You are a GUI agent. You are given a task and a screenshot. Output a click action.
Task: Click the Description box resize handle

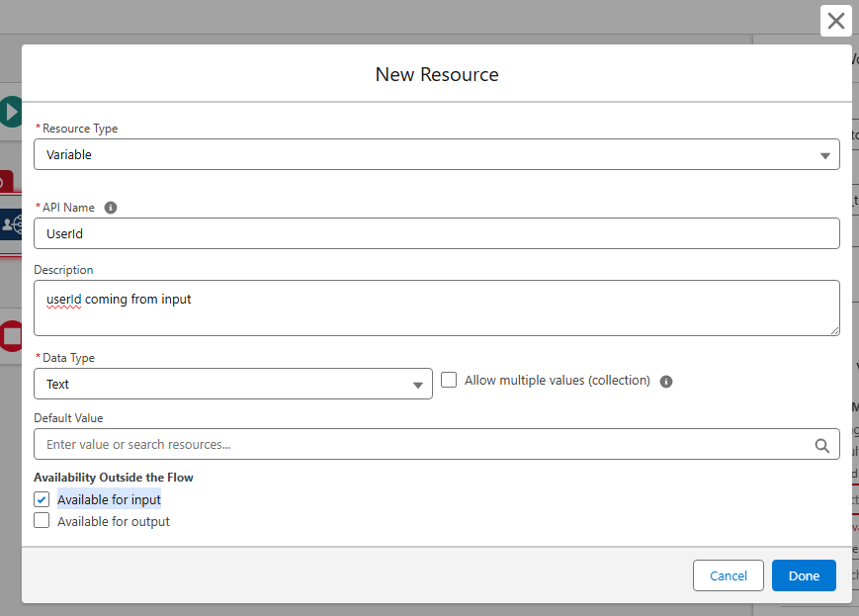tap(834, 330)
